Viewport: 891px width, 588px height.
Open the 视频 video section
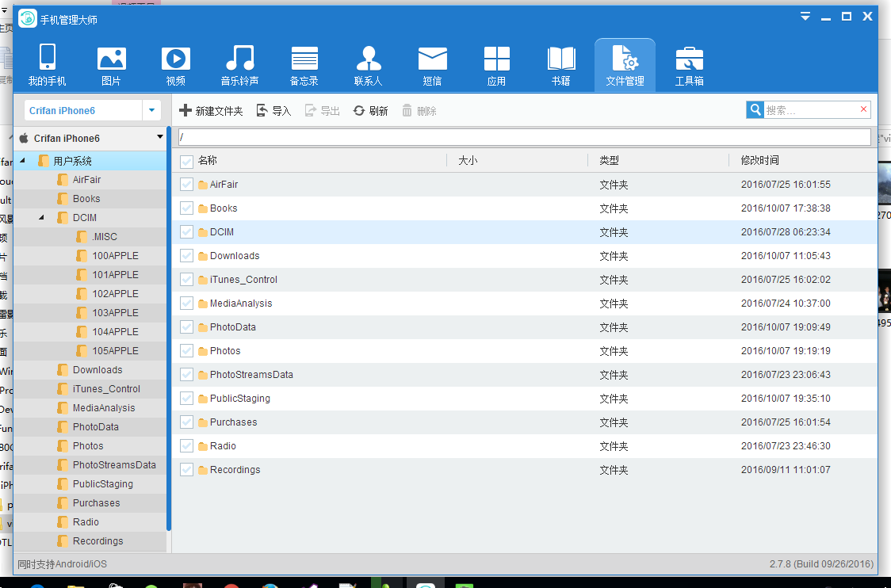pyautogui.click(x=176, y=65)
